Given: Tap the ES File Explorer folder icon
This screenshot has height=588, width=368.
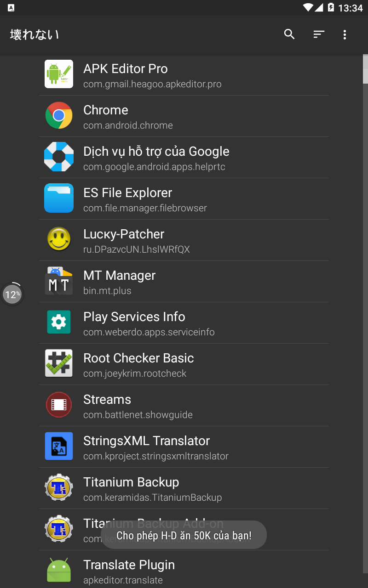Looking at the screenshot, I should [59, 198].
